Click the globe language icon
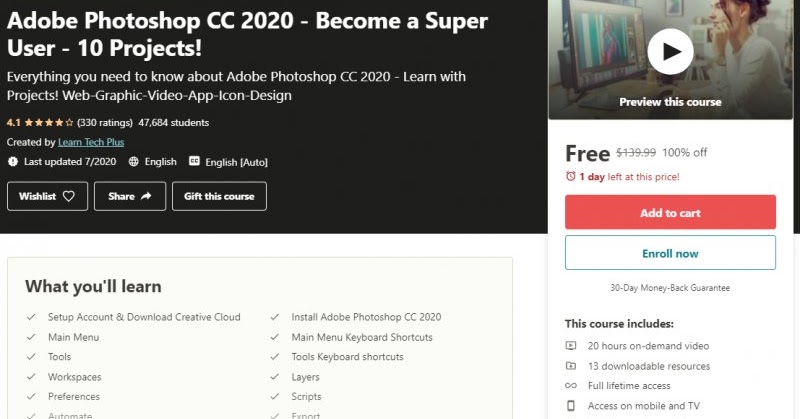Screen dimensions: 800x419 pyautogui.click(x=133, y=162)
